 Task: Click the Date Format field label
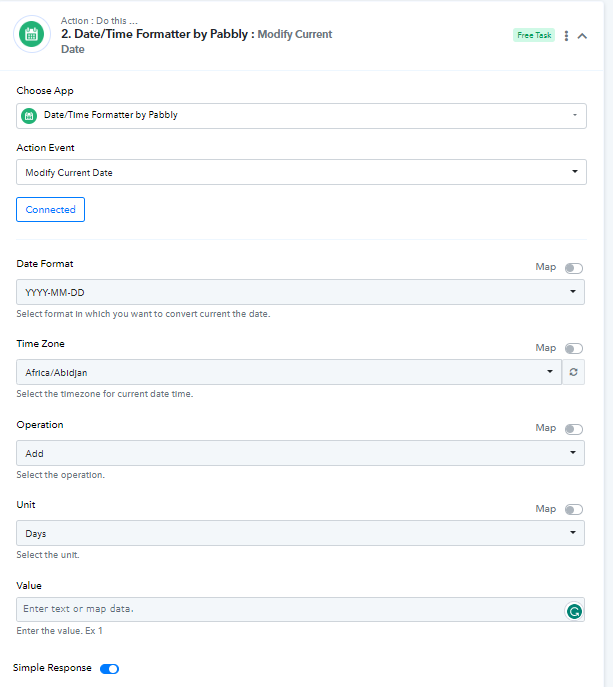[x=45, y=264]
